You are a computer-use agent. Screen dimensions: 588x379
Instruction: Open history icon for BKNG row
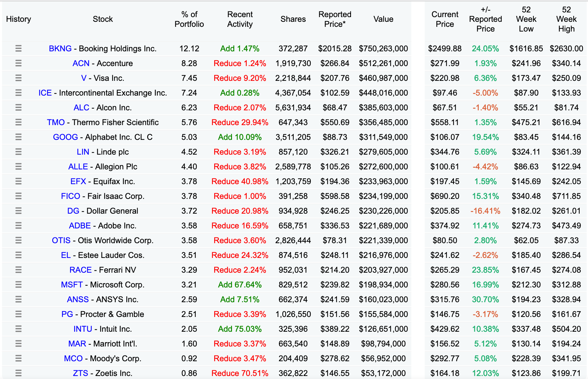tap(18, 49)
